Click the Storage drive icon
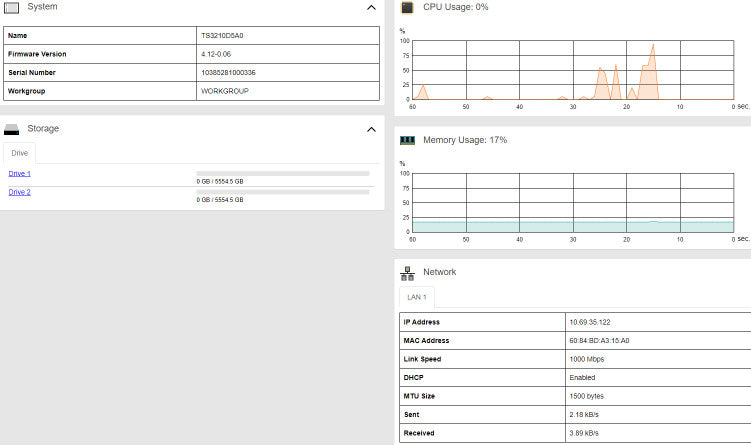 (x=11, y=129)
